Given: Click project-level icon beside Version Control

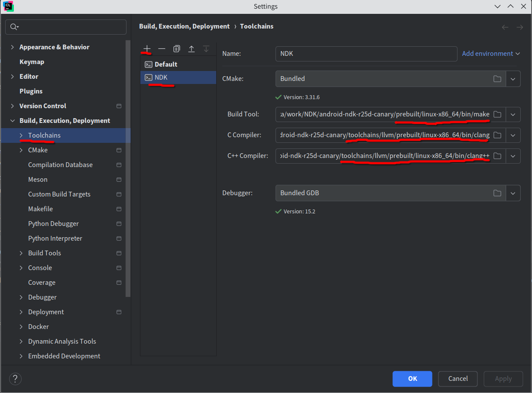Looking at the screenshot, I should [119, 106].
